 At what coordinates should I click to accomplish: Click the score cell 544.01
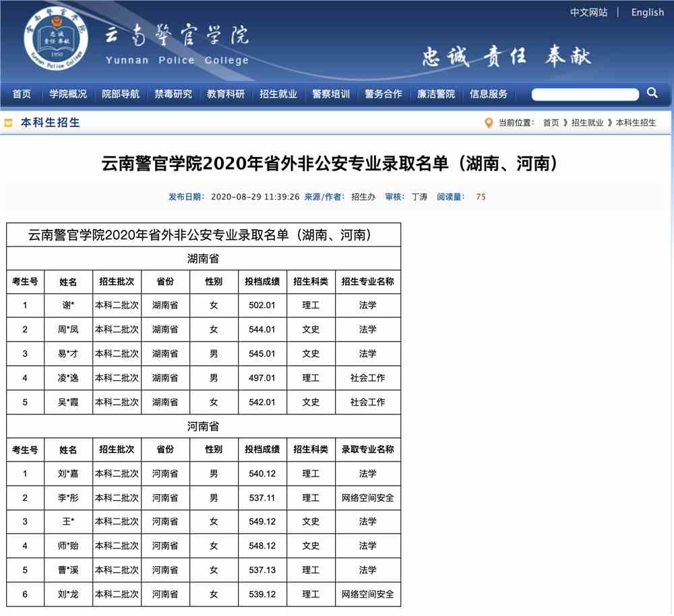tap(262, 330)
